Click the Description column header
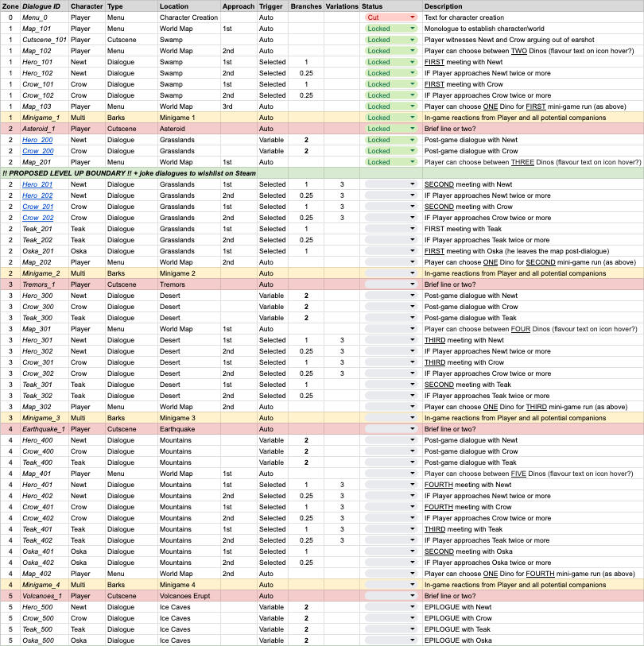 coord(531,6)
